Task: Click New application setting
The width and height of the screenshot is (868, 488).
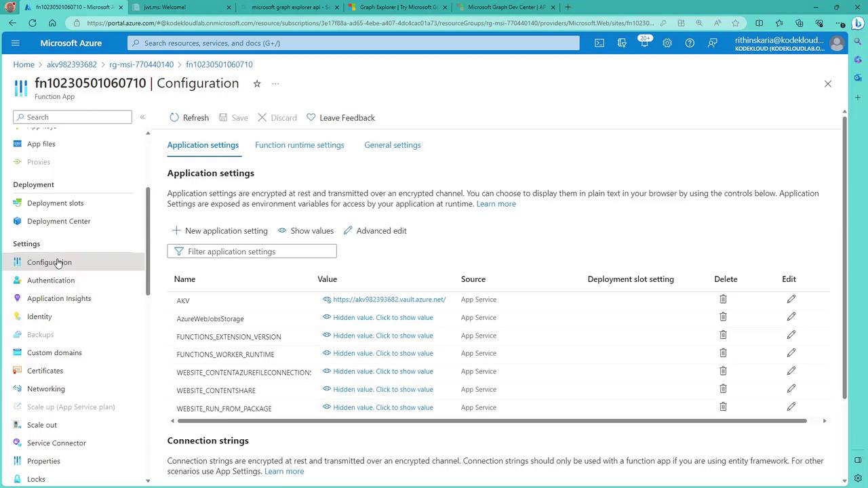Action: (220, 230)
